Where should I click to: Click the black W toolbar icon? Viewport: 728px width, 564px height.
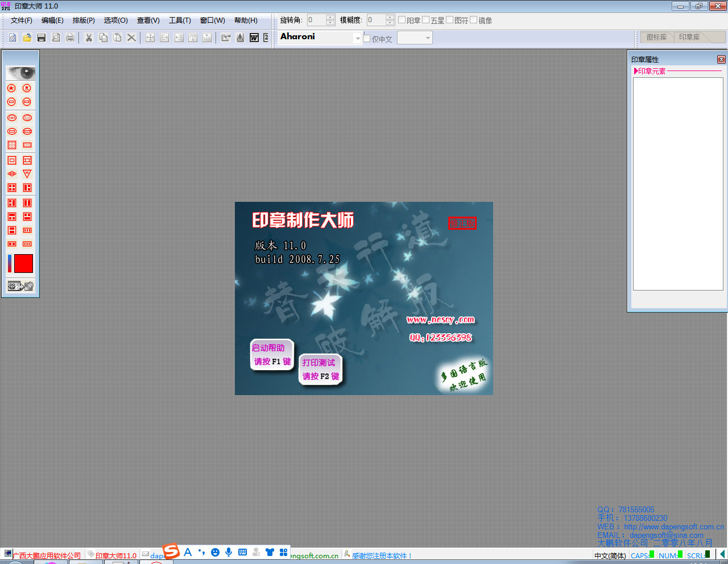click(x=254, y=38)
